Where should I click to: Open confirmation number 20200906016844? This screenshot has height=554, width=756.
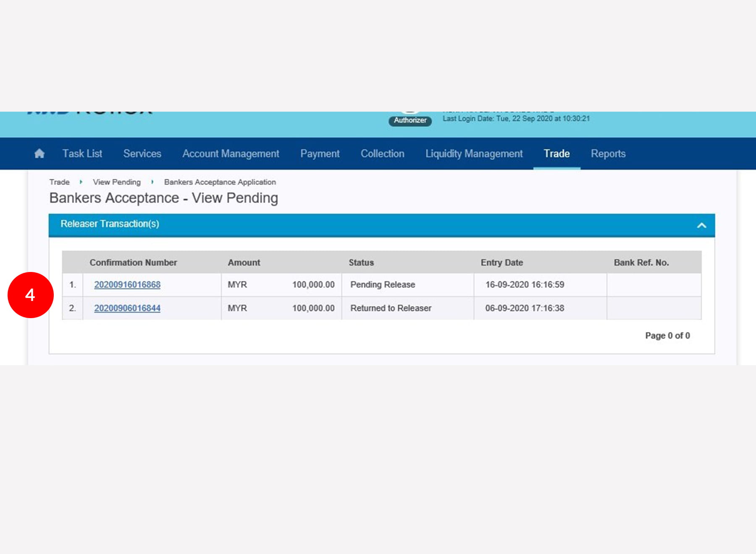(x=127, y=308)
